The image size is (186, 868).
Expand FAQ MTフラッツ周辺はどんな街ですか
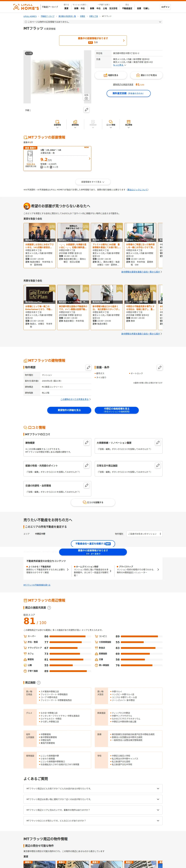point(93,788)
